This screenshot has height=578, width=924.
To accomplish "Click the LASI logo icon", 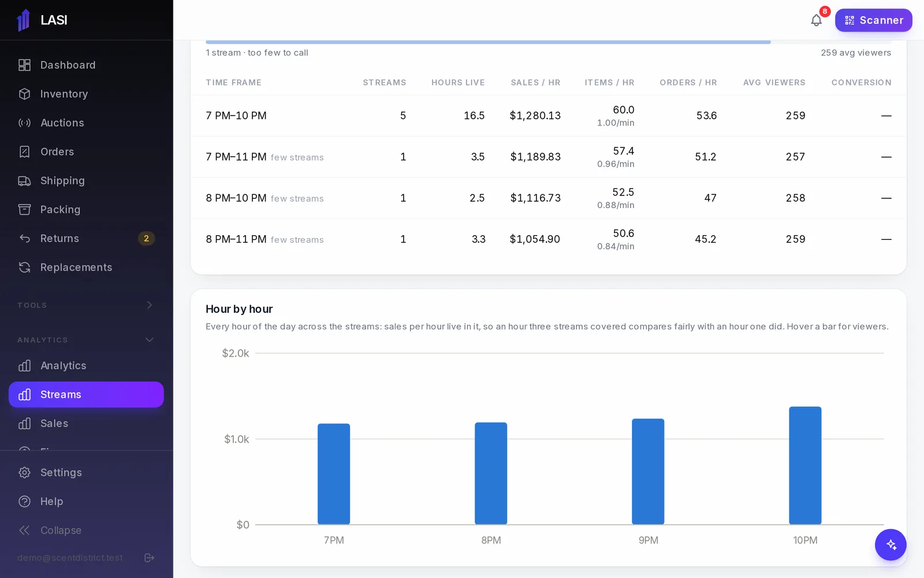I will (x=24, y=20).
